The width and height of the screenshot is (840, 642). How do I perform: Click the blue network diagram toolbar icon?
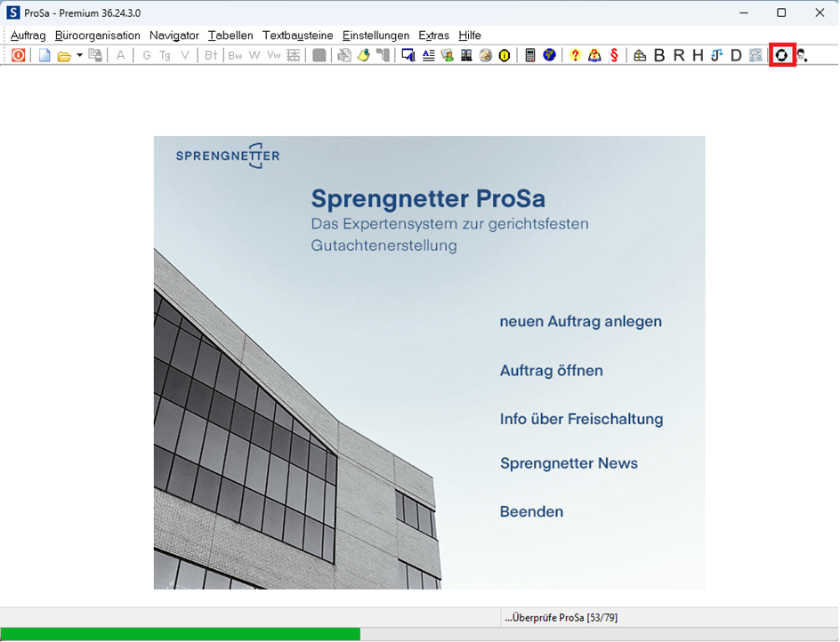755,55
